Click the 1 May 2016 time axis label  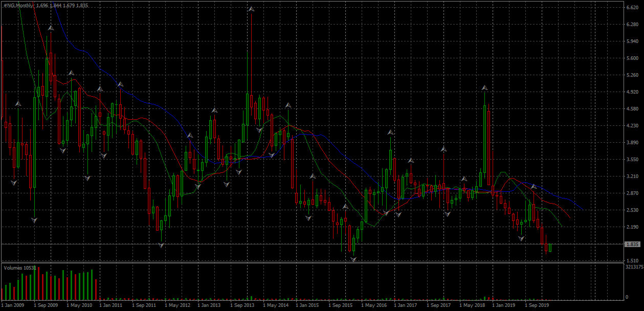pos(374,305)
